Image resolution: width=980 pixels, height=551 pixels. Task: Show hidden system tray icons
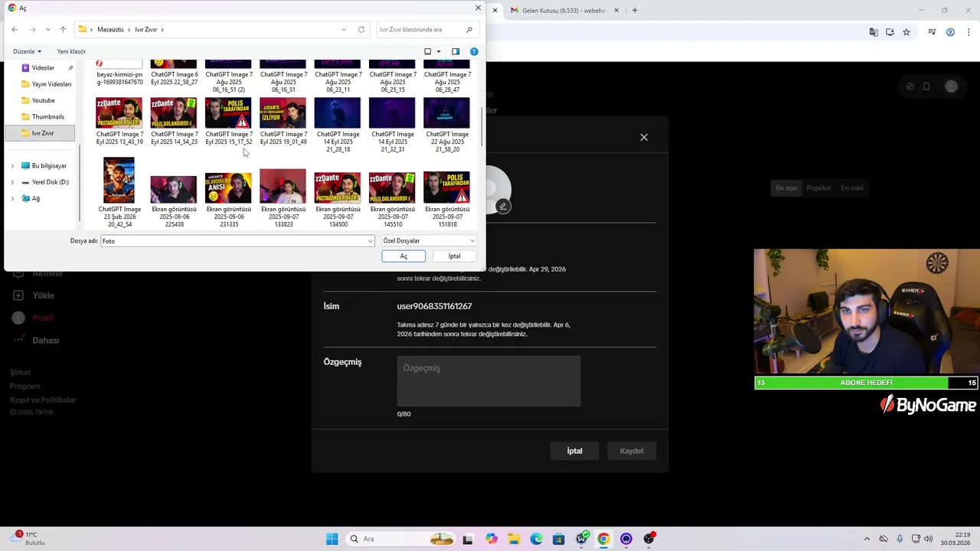tap(868, 539)
